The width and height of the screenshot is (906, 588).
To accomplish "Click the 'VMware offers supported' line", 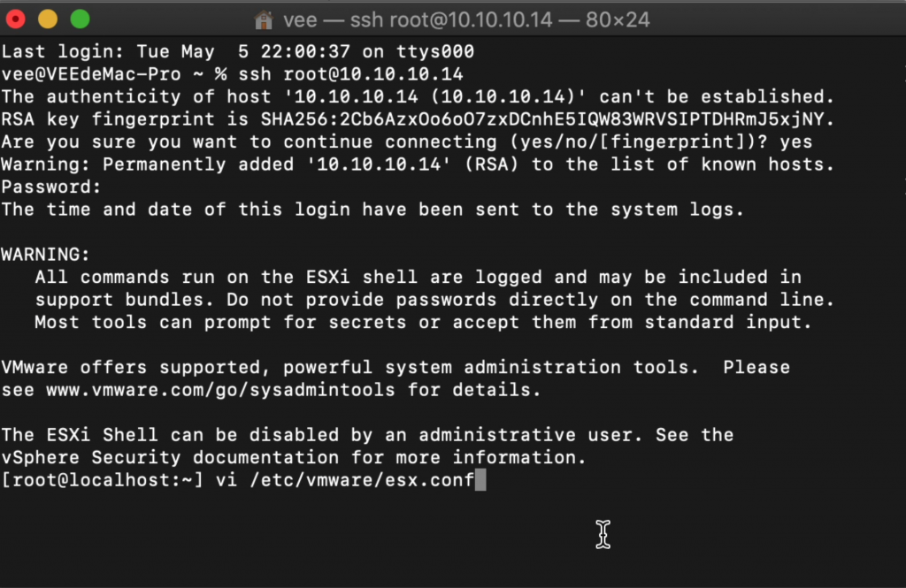I will [395, 367].
